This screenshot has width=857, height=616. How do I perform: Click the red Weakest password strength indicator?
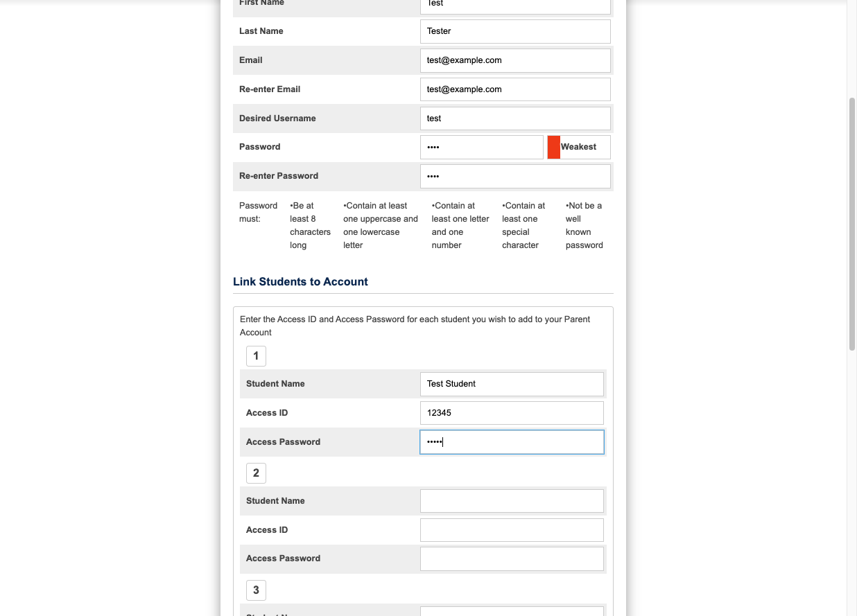point(579,147)
